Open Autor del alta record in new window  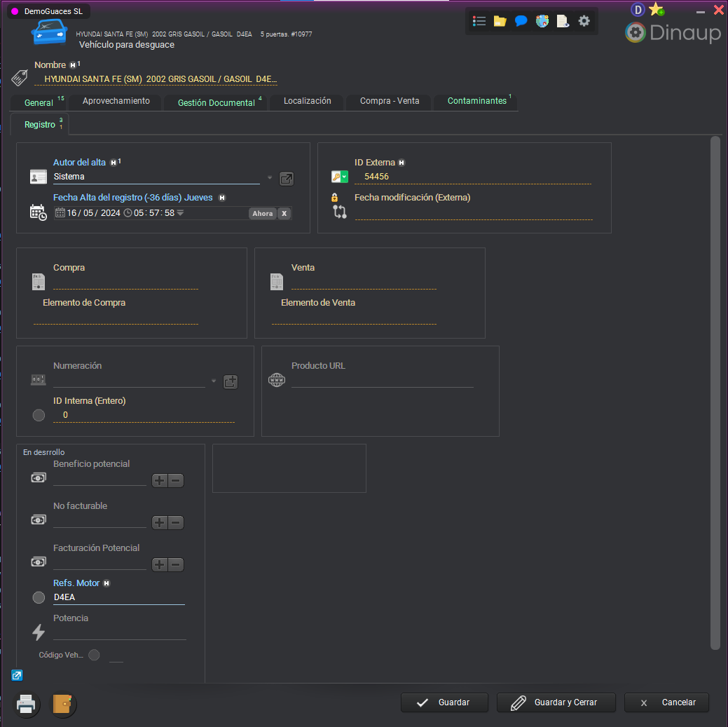tap(286, 178)
